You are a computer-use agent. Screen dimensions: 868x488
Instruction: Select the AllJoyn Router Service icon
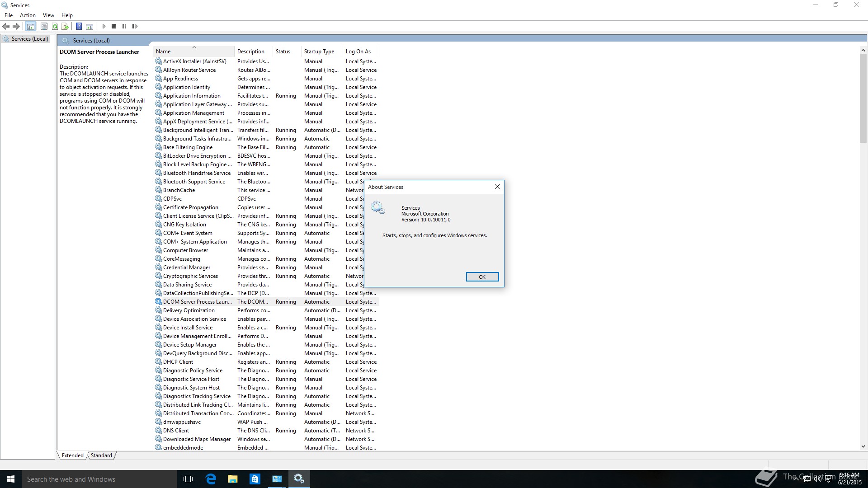click(158, 70)
